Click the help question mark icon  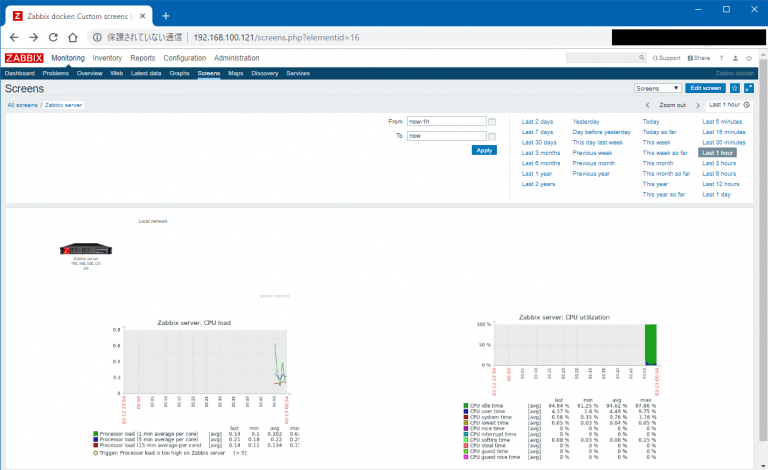click(721, 58)
